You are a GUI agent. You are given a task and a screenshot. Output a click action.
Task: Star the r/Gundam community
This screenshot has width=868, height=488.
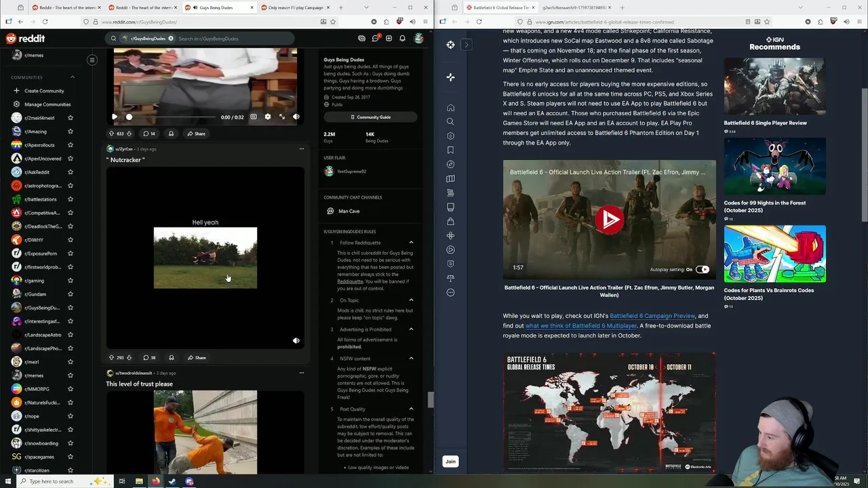pyautogui.click(x=71, y=294)
